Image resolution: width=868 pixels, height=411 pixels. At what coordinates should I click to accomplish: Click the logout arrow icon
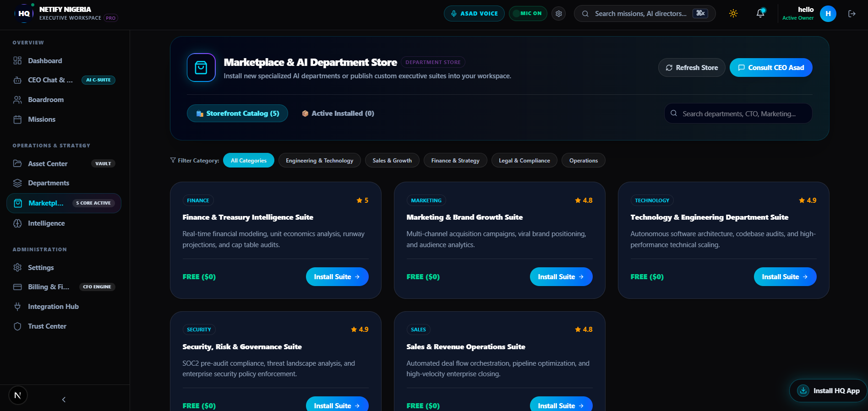(x=852, y=14)
